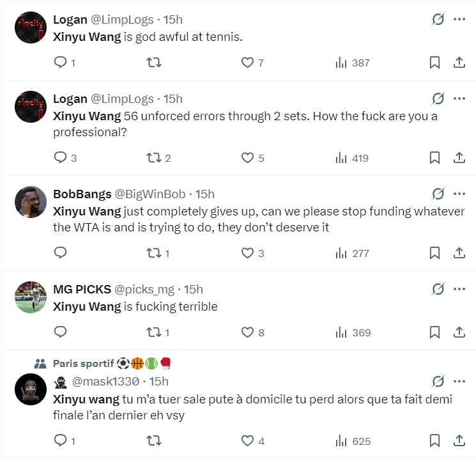Share BobBangs' tweet
Screen dimensions: 476x459
click(459, 253)
